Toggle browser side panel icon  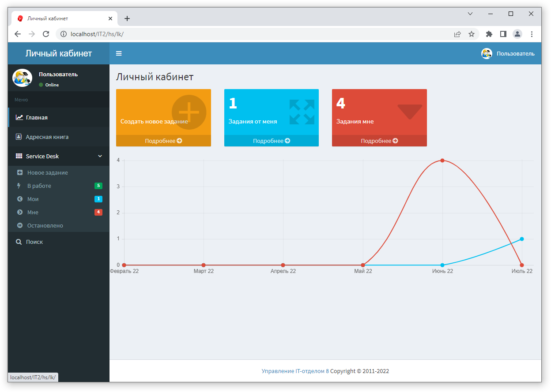click(503, 34)
